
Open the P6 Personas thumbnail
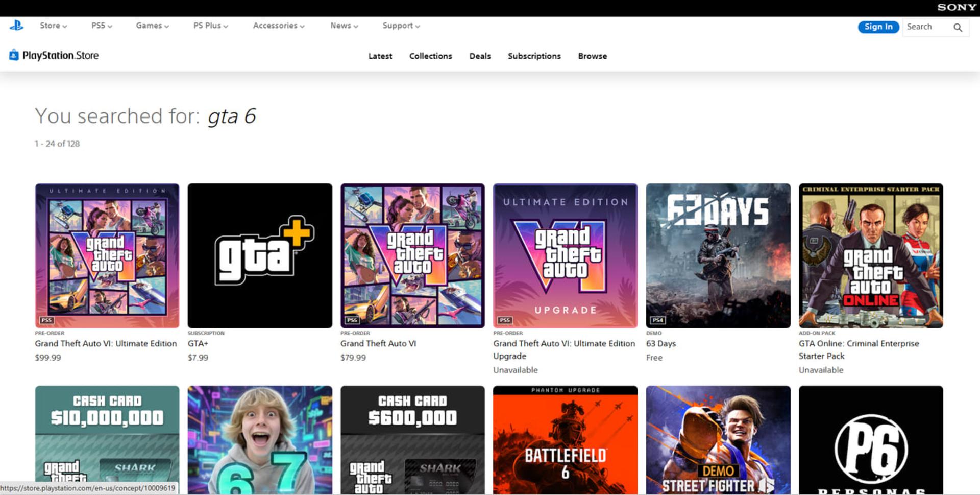tap(871, 440)
